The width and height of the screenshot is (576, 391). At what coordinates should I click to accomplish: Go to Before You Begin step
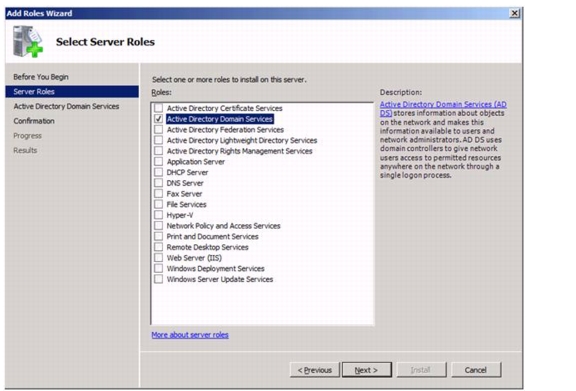click(41, 77)
